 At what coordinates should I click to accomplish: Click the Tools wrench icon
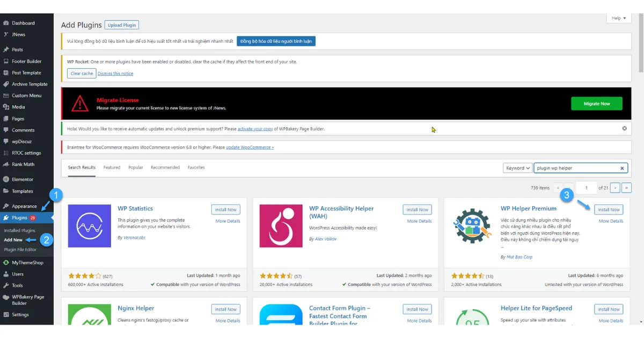tap(6, 285)
